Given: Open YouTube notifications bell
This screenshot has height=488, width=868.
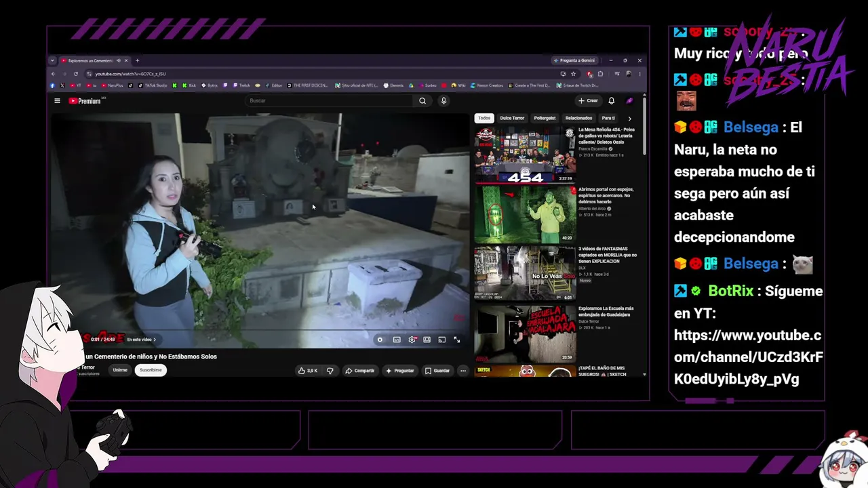Looking at the screenshot, I should pos(611,101).
